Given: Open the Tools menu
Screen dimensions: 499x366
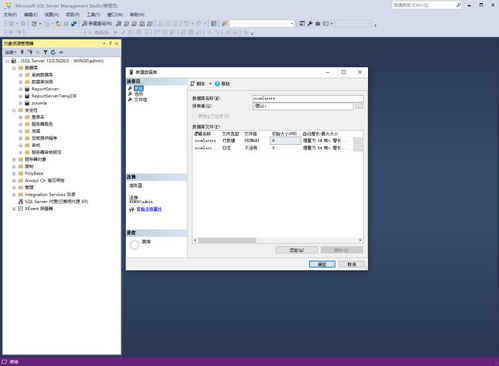Looking at the screenshot, I should (93, 15).
